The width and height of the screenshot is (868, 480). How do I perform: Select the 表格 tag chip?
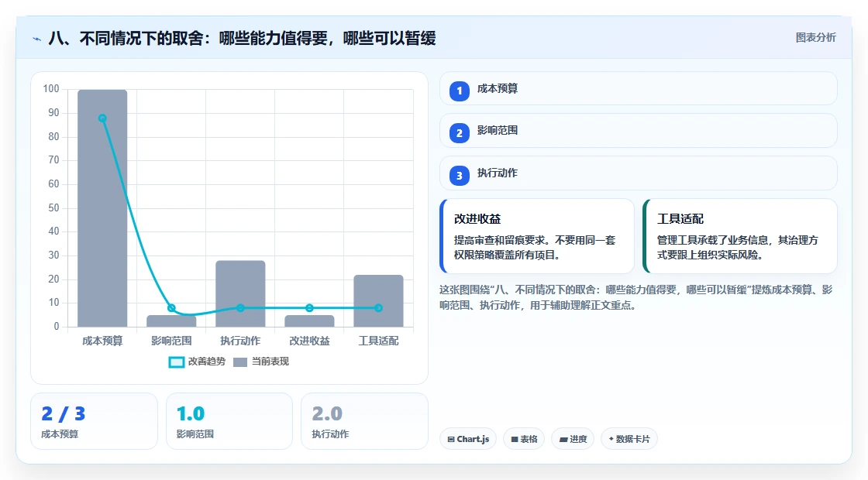point(524,439)
